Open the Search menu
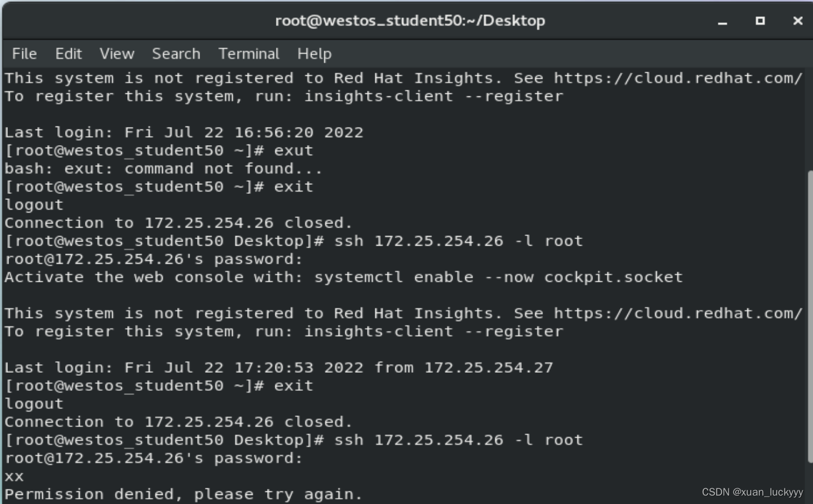 point(176,54)
